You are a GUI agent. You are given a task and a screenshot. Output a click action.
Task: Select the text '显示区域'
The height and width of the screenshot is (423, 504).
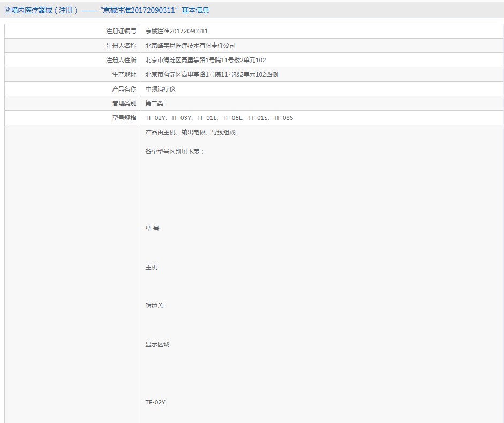[157, 345]
